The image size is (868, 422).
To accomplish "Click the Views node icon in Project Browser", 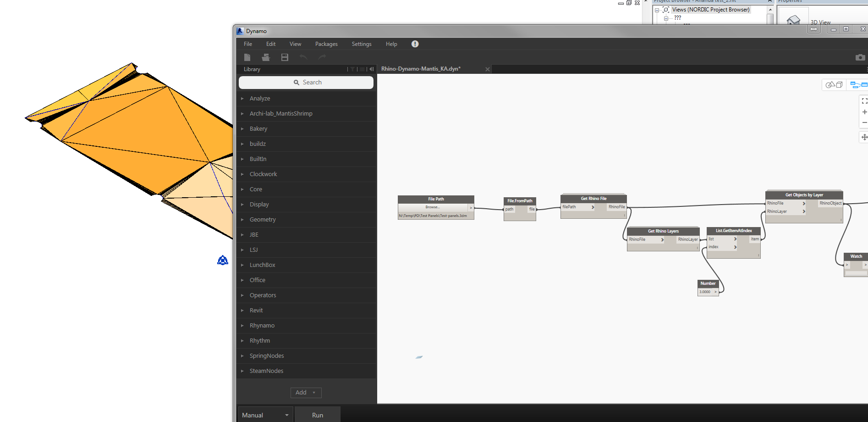I will point(666,10).
